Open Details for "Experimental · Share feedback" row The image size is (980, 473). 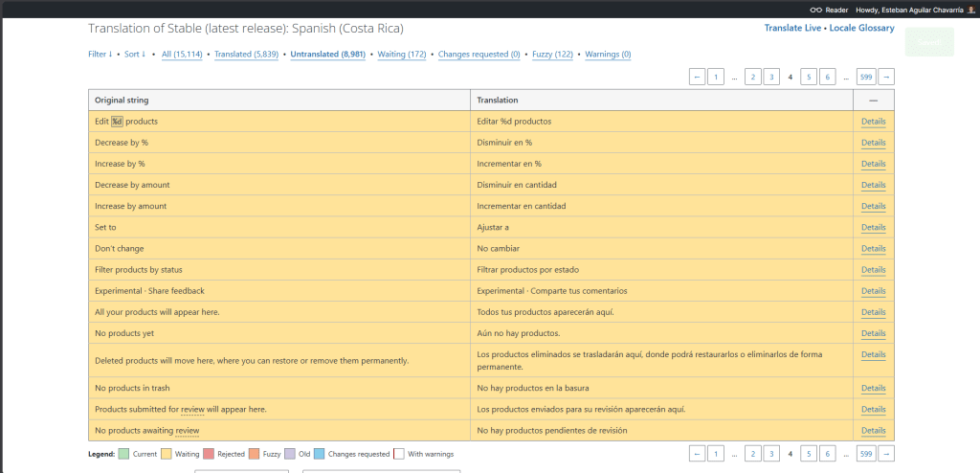873,292
